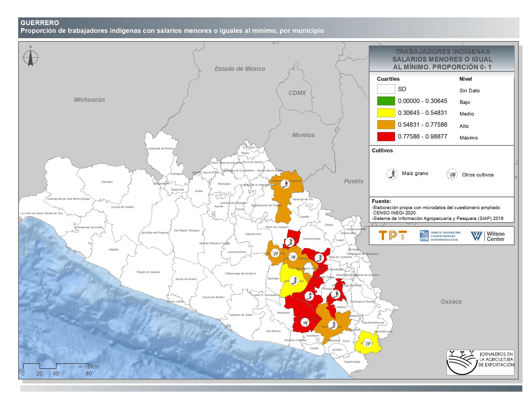Select the yellow Medio legend swatch
The width and height of the screenshot is (532, 411).
point(386,113)
